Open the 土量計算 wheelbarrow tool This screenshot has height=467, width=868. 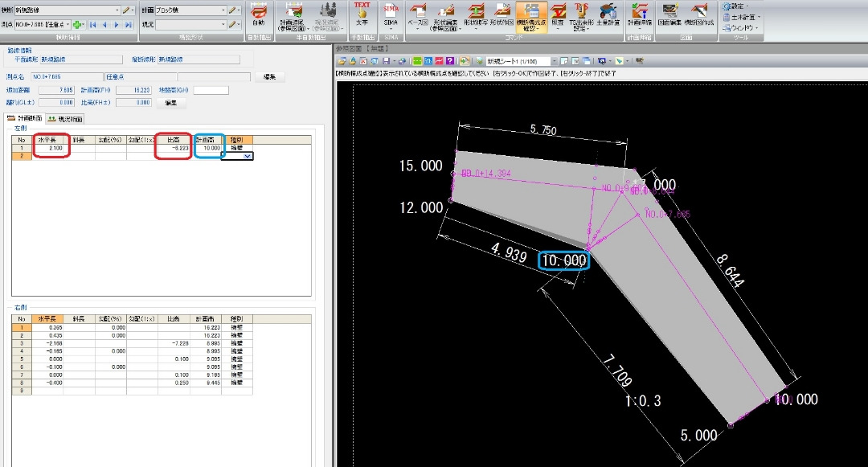(608, 15)
